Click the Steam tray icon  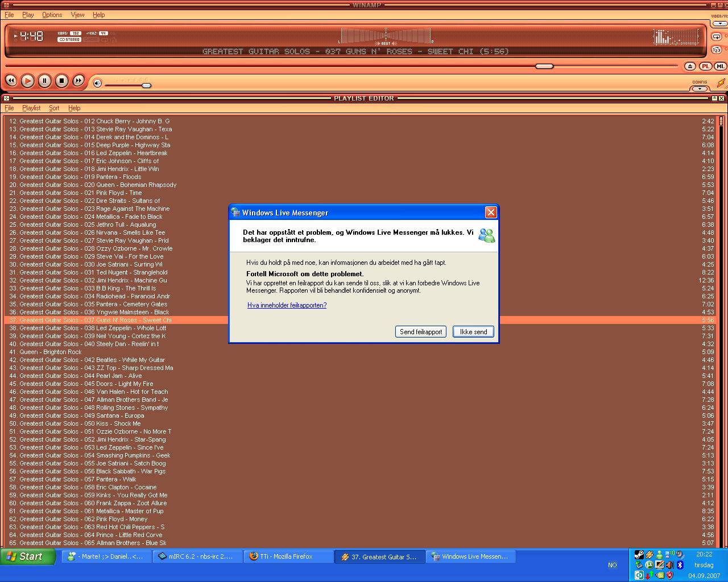pyautogui.click(x=639, y=554)
